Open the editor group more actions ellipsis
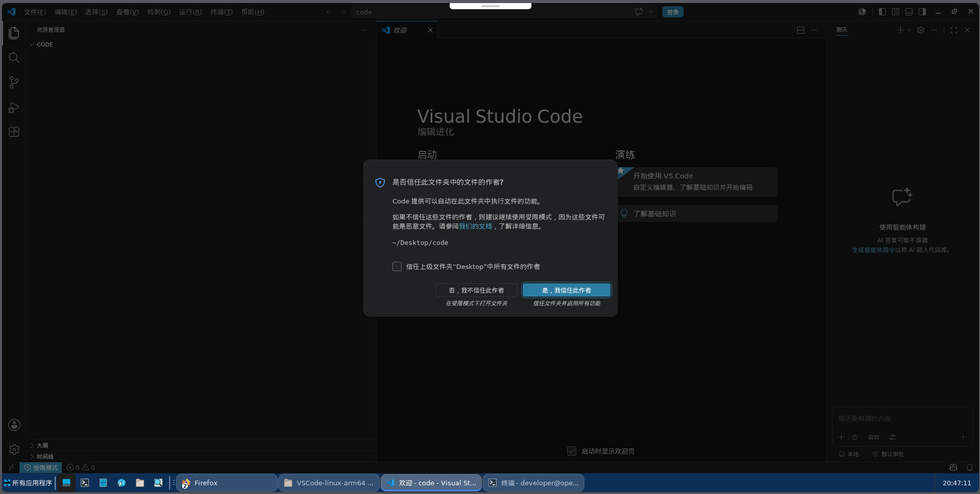This screenshot has height=494, width=980. (x=814, y=30)
